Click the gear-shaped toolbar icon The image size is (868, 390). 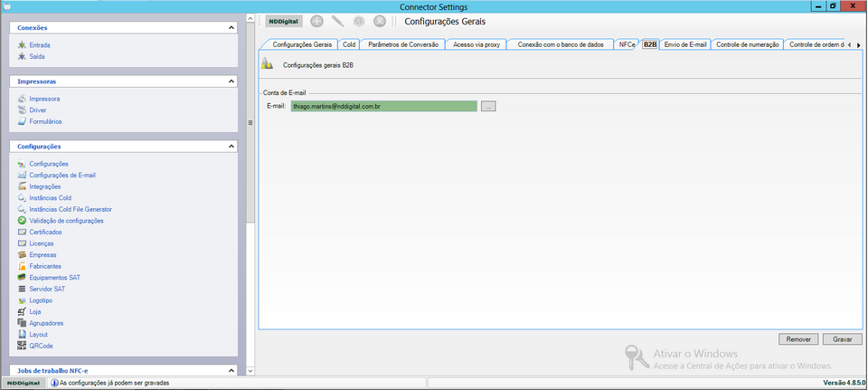tap(359, 22)
